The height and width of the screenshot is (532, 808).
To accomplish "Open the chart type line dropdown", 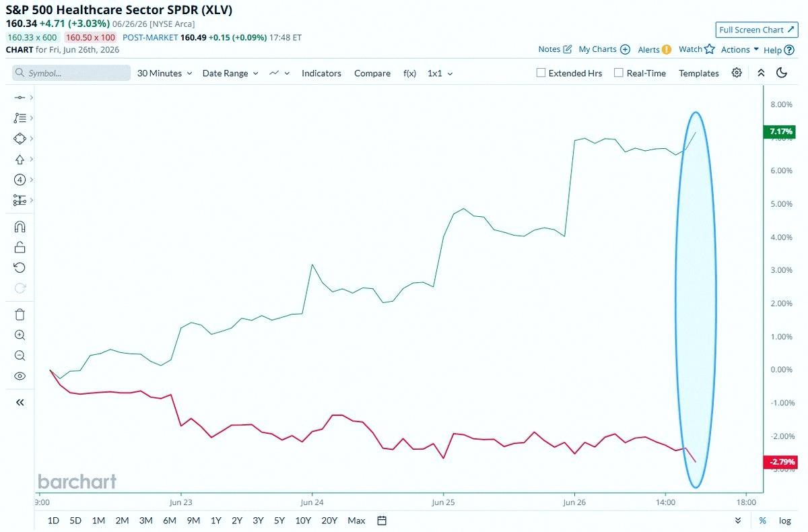I will tap(279, 73).
